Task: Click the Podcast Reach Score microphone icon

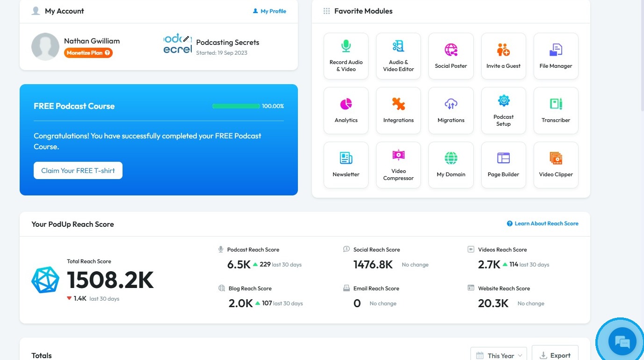Action: [x=221, y=249]
